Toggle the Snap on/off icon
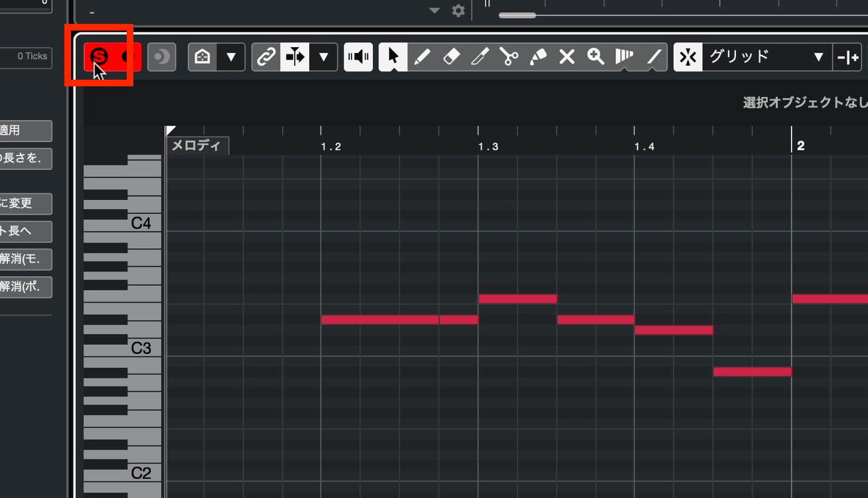Image resolution: width=868 pixels, height=498 pixels. tap(688, 57)
